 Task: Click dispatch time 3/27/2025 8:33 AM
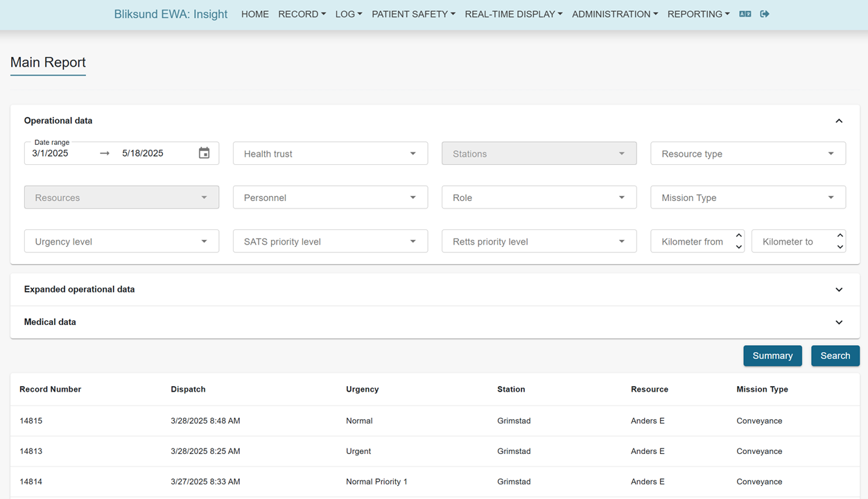point(205,482)
